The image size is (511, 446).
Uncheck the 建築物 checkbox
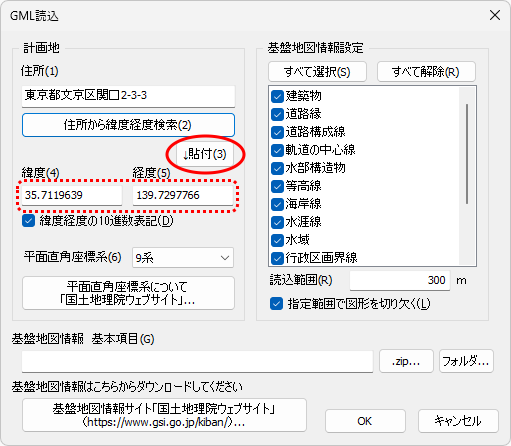277,96
